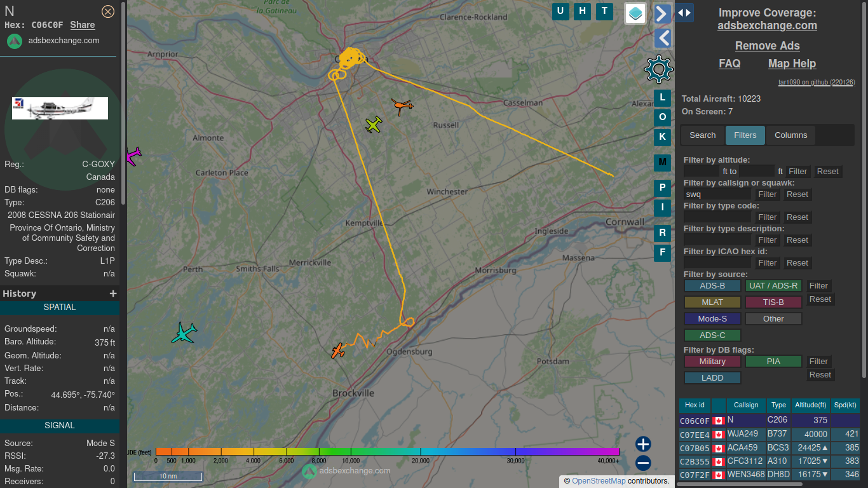Toggle the M map button
The height and width of the screenshot is (488, 868).
pos(662,163)
